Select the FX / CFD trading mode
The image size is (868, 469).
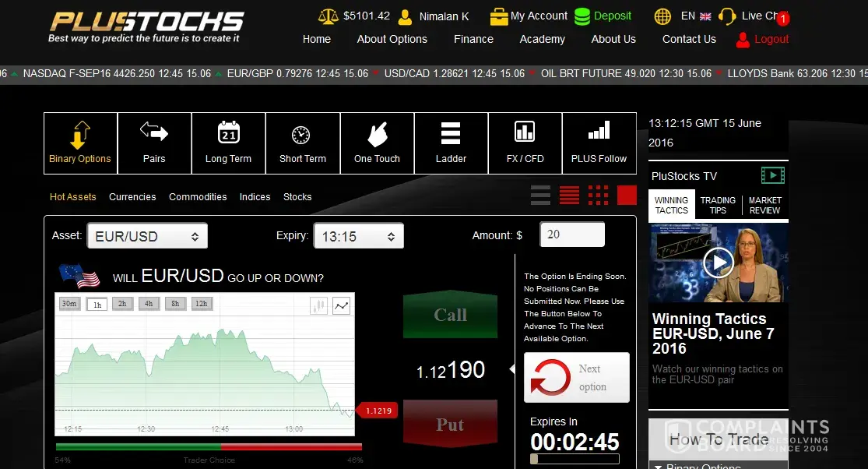[525, 143]
